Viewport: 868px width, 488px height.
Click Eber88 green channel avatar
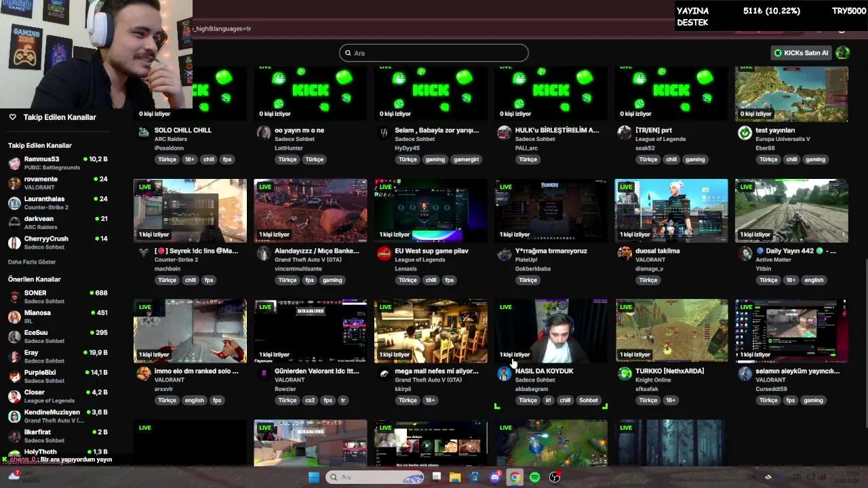745,133
